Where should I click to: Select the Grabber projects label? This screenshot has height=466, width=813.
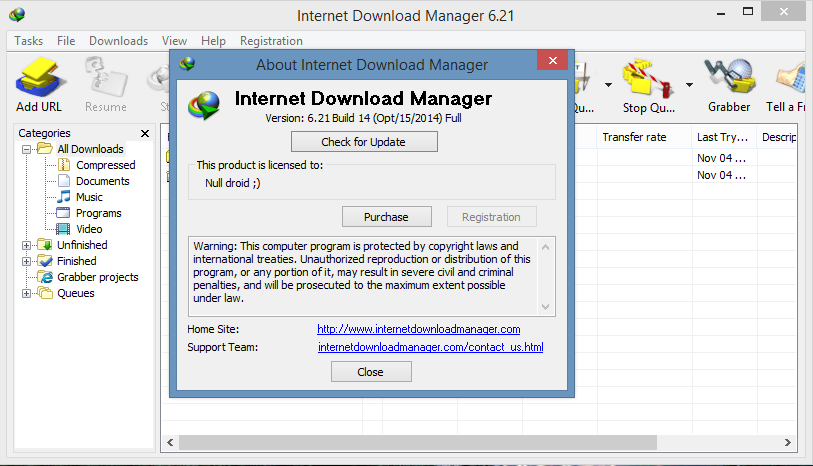[x=97, y=277]
